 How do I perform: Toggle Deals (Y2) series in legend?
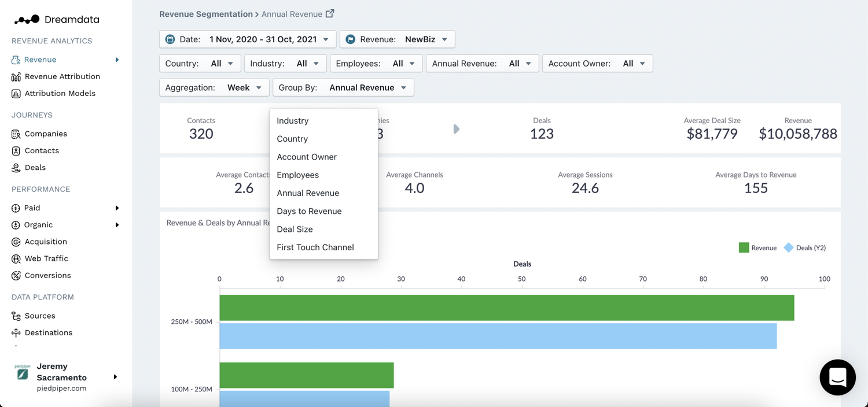coord(805,247)
